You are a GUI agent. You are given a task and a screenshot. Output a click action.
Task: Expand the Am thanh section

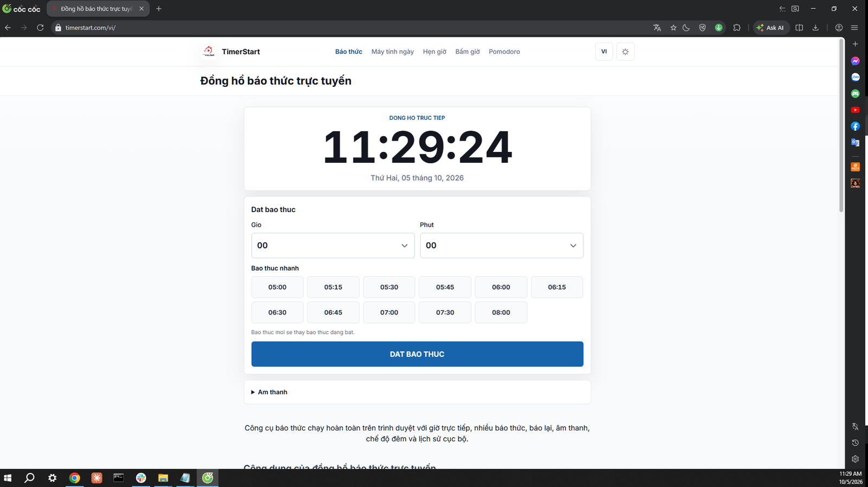[269, 392]
